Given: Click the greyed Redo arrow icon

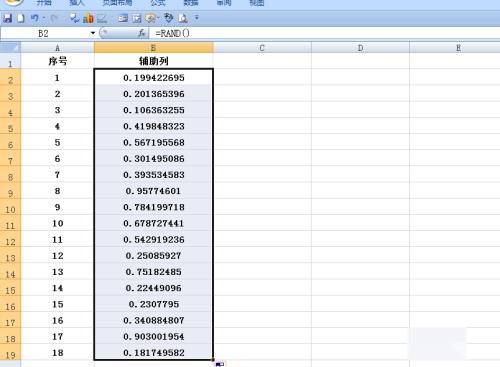Looking at the screenshot, I should pos(54,18).
